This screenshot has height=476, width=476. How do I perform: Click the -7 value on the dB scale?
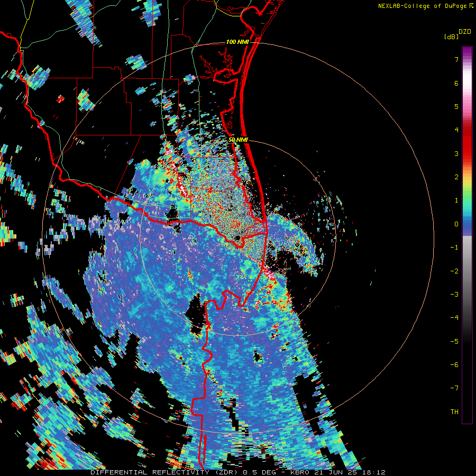tap(454, 388)
